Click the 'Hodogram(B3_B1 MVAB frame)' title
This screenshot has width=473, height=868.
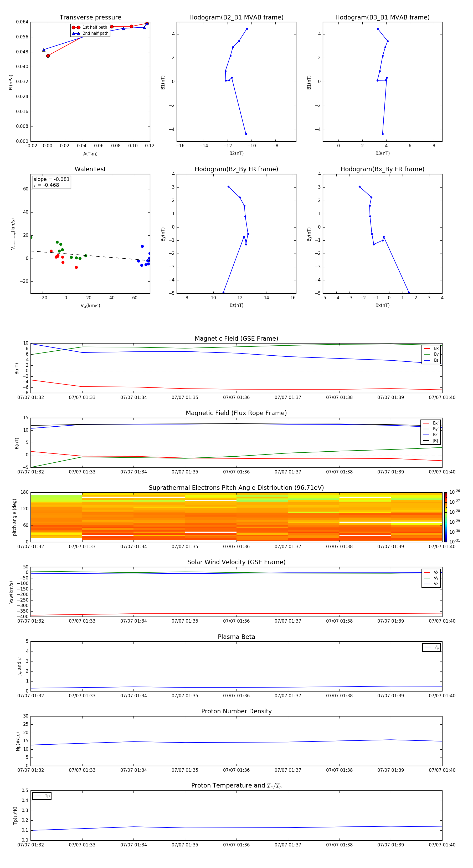click(x=382, y=18)
